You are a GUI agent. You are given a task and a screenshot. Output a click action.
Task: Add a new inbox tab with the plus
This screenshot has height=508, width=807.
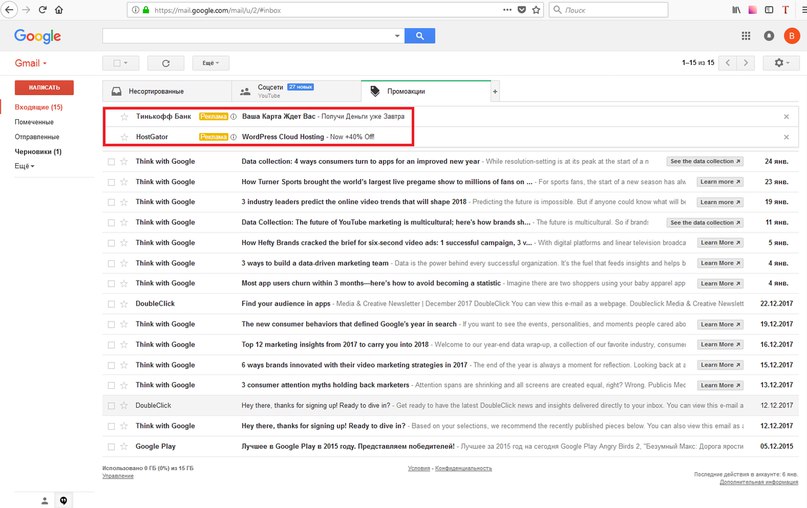click(495, 92)
